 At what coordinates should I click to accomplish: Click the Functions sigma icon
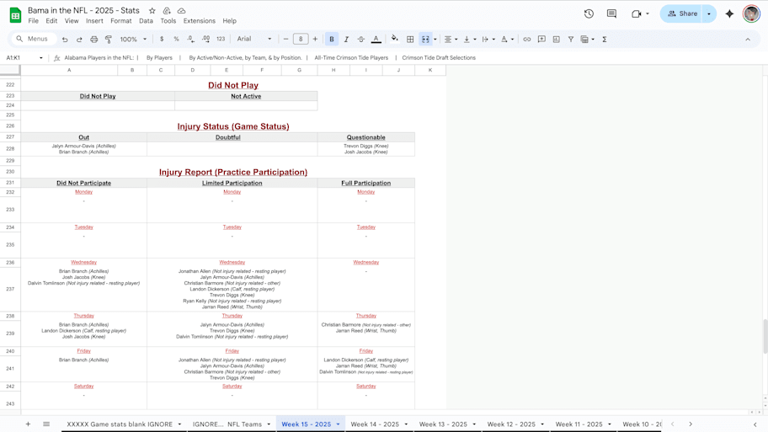click(604, 39)
